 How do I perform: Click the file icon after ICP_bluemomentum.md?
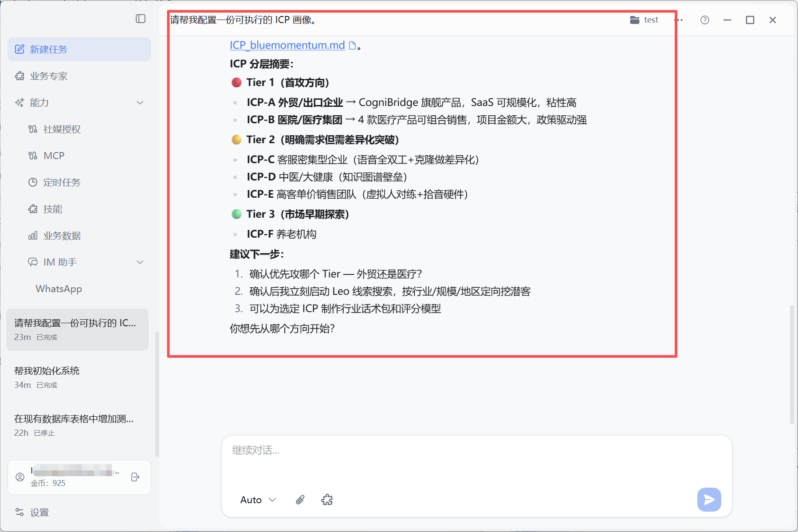(353, 45)
